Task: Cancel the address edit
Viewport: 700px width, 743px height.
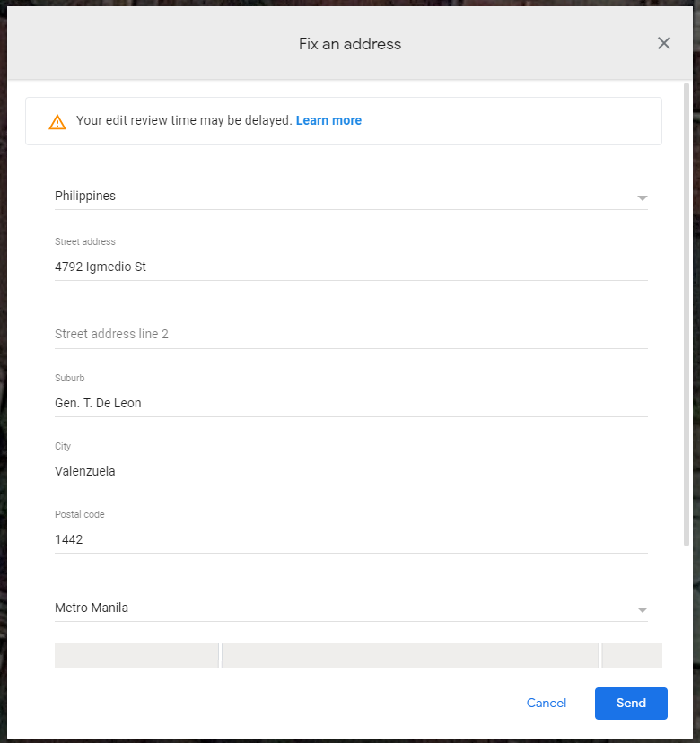Action: point(547,704)
